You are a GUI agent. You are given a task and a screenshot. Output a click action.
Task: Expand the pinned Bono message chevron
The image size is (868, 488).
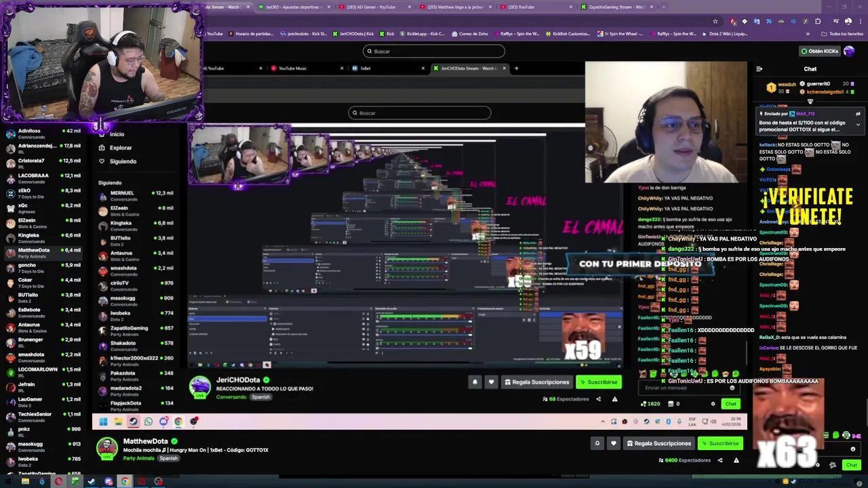tap(858, 125)
